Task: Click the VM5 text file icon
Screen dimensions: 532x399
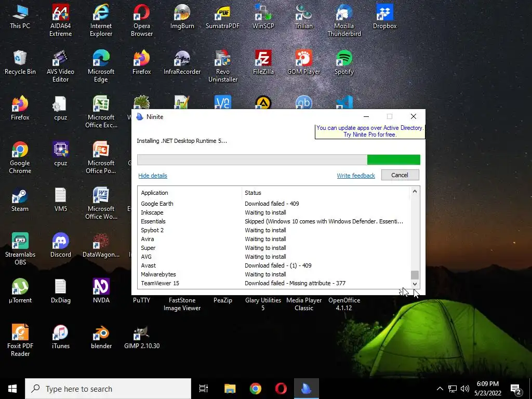Action: click(x=60, y=200)
